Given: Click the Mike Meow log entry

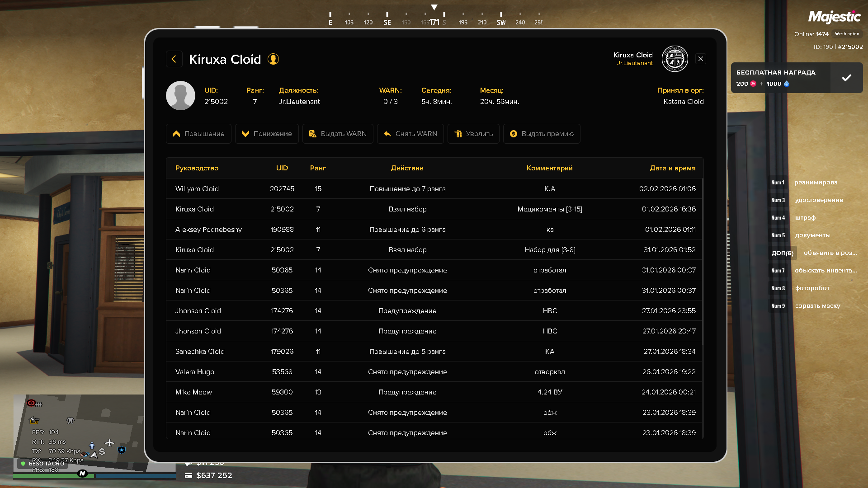Looking at the screenshot, I should (x=434, y=392).
